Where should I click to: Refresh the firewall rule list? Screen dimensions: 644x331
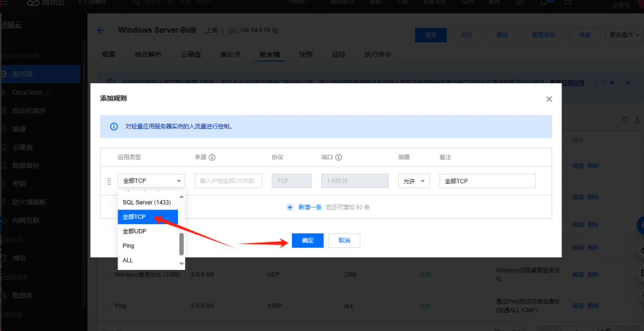(625, 120)
